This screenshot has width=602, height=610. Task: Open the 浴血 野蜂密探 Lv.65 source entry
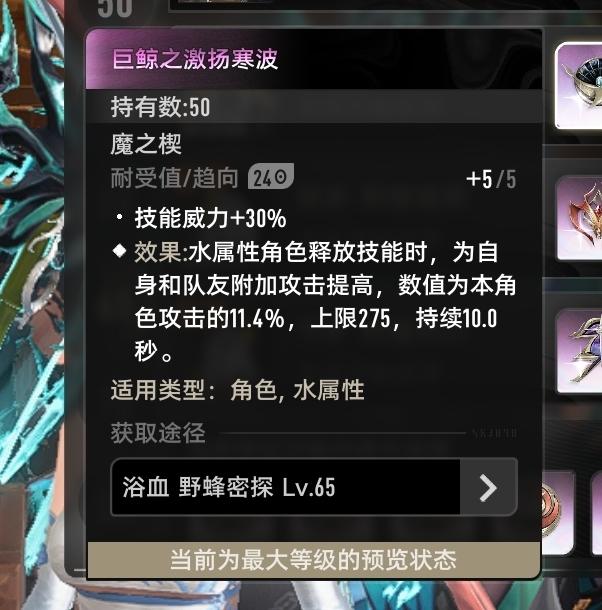(x=314, y=487)
